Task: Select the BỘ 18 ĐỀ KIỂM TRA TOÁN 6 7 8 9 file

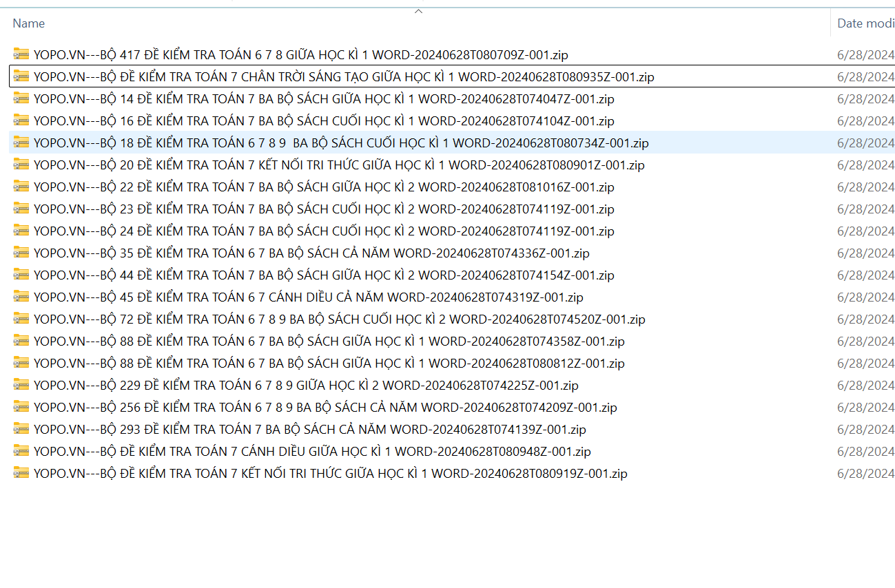Action: (340, 143)
